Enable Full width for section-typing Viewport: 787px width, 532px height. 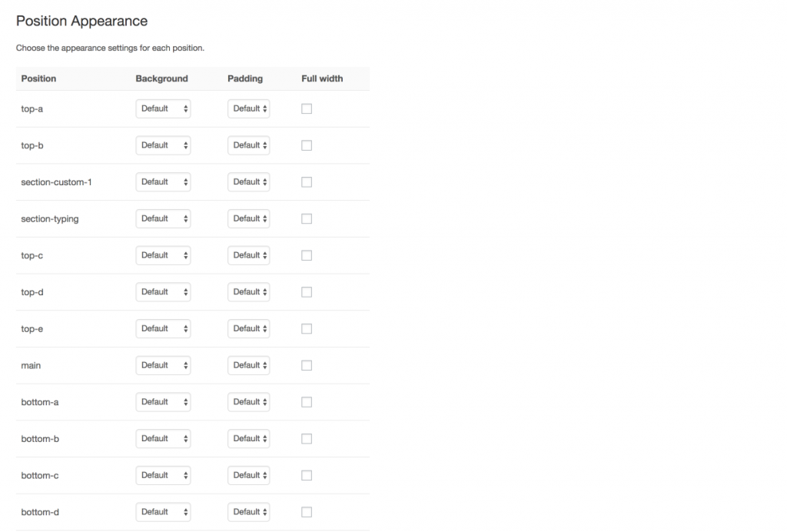(307, 218)
